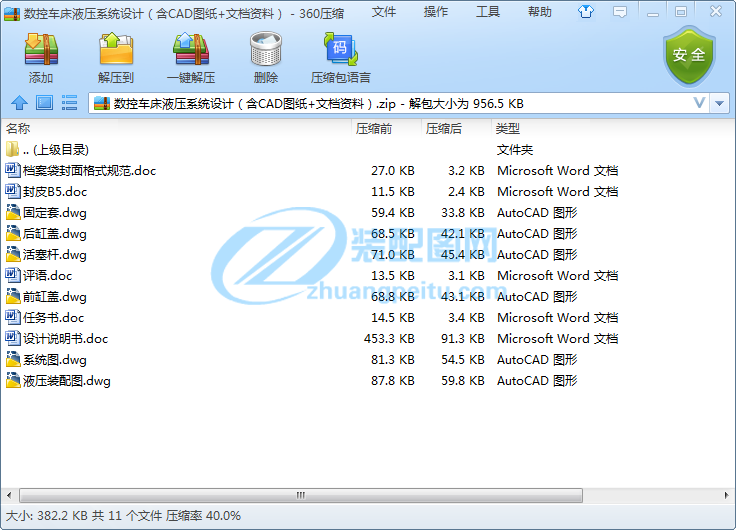Select file name 液压装配图.dwg

pyautogui.click(x=67, y=380)
